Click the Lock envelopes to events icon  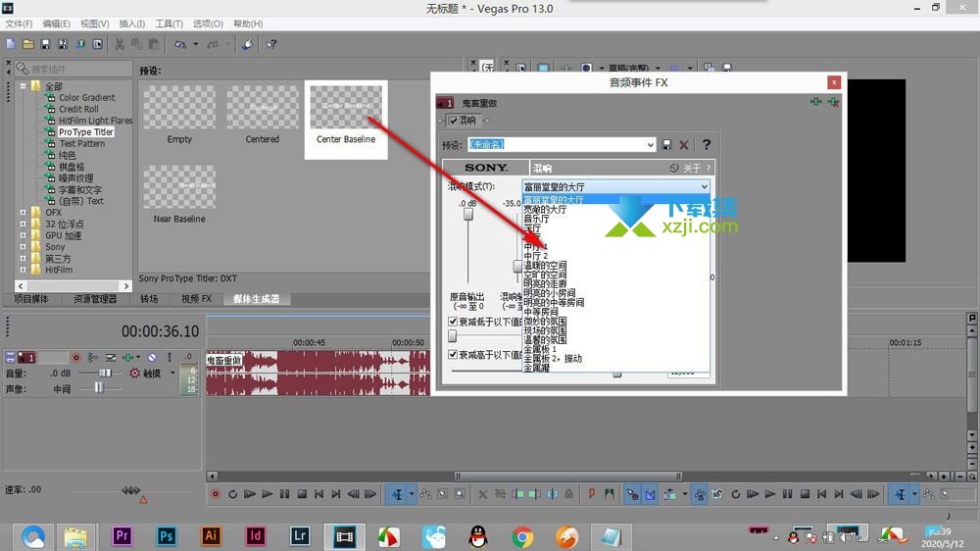pos(700,494)
